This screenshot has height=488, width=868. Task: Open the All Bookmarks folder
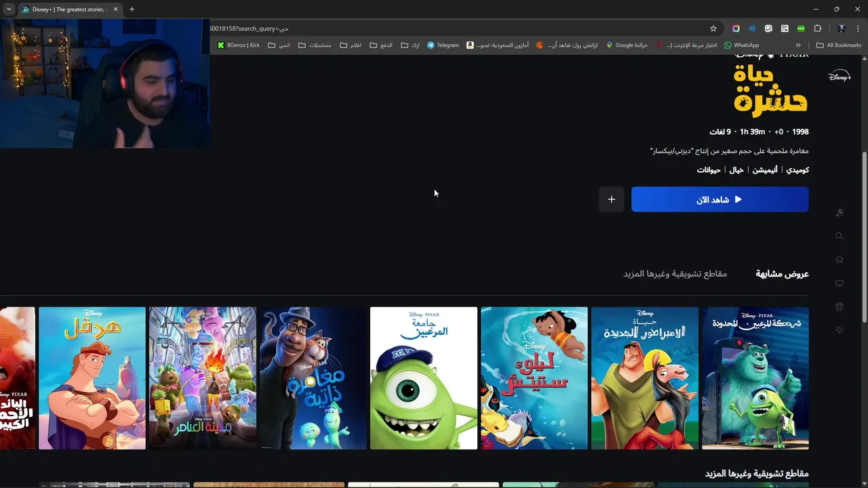tap(839, 45)
